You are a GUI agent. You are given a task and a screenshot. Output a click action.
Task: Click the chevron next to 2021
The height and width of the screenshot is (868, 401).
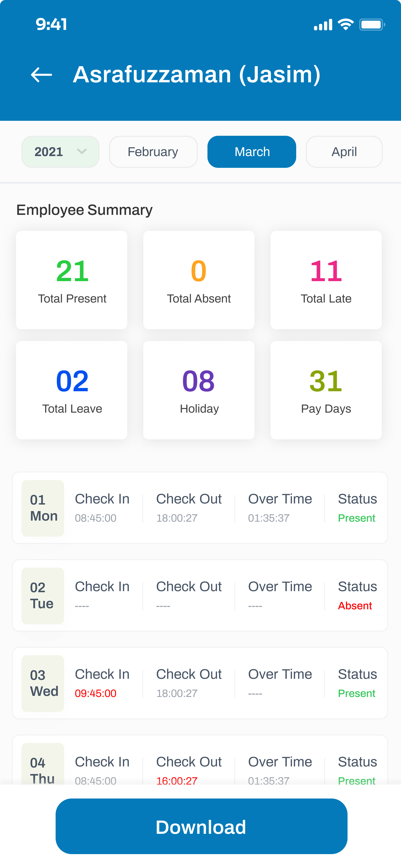pyautogui.click(x=82, y=152)
